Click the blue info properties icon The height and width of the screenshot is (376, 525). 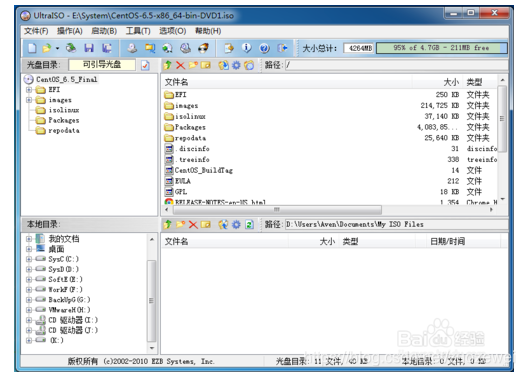pyautogui.click(x=247, y=48)
